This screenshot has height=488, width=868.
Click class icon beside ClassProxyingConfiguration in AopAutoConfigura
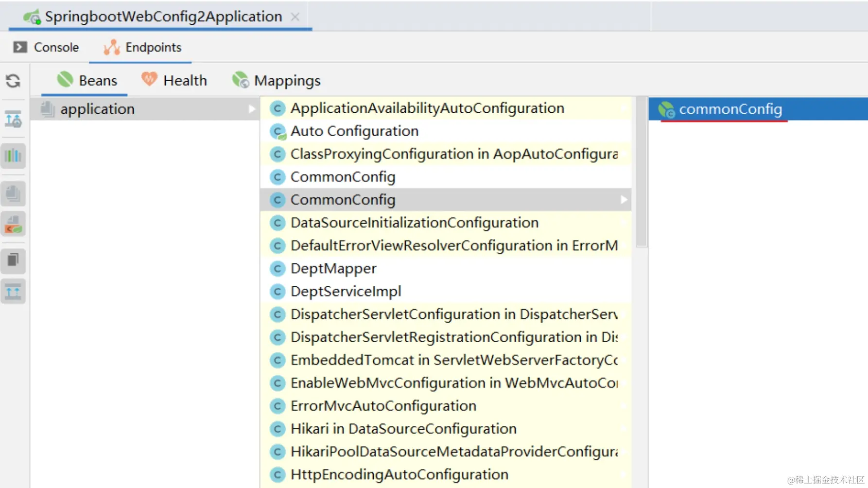[x=278, y=154]
